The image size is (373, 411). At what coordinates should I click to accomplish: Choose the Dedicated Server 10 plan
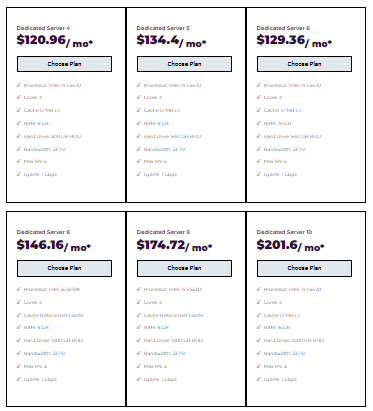pyautogui.click(x=304, y=268)
